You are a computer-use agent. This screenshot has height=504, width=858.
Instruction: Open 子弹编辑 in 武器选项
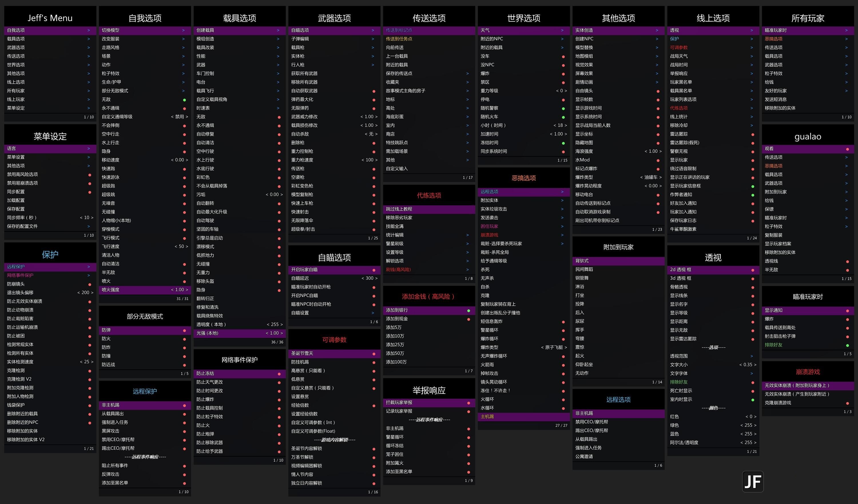pyautogui.click(x=334, y=39)
